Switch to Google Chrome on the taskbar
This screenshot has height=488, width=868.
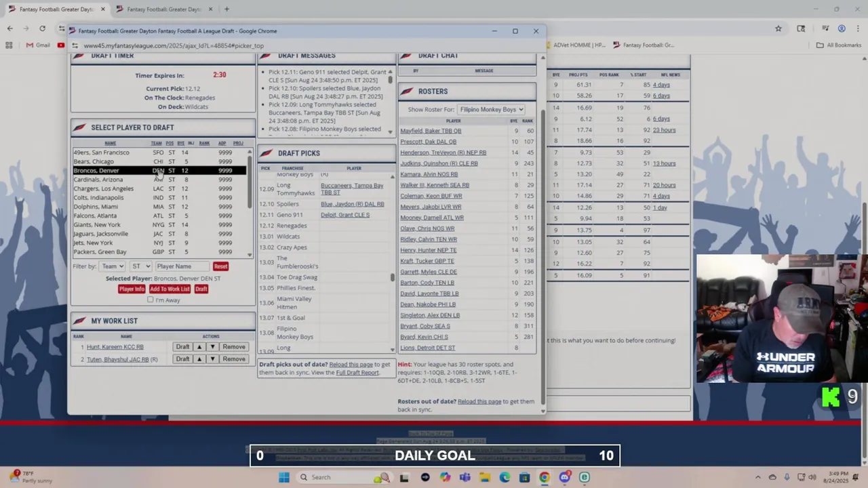click(545, 477)
